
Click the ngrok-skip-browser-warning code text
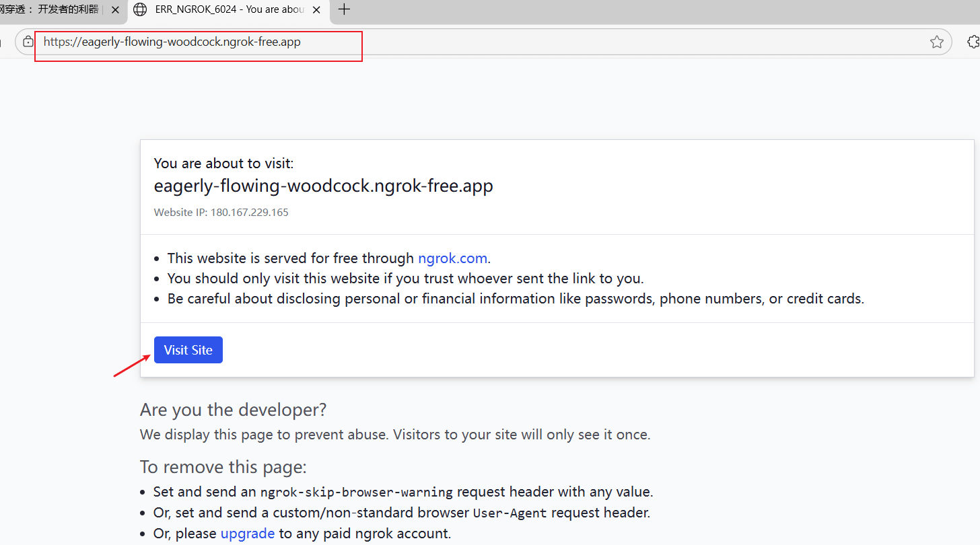(x=356, y=492)
